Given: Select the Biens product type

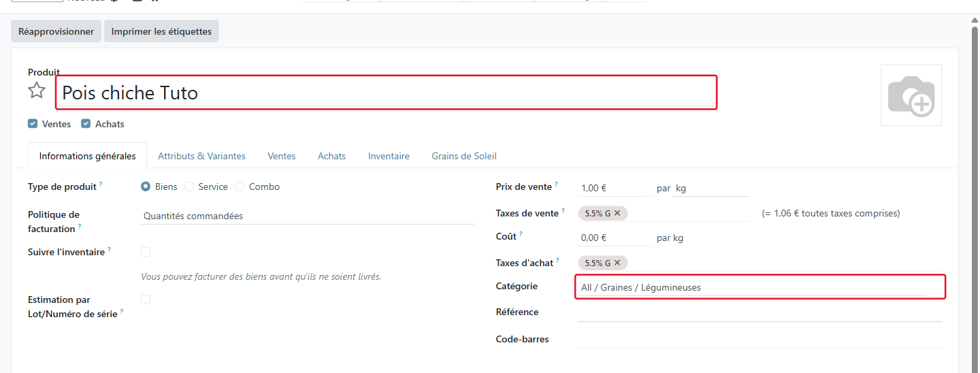Looking at the screenshot, I should pyautogui.click(x=146, y=186).
